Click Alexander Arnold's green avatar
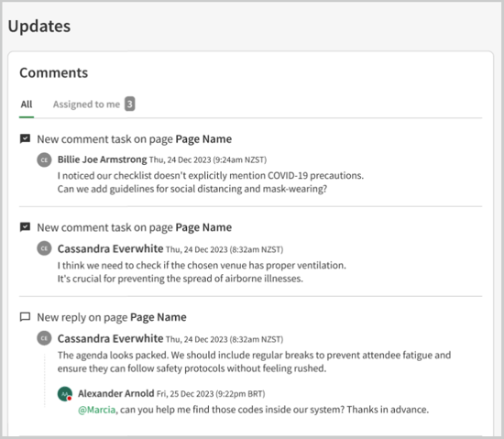This screenshot has height=439, width=504. click(65, 394)
